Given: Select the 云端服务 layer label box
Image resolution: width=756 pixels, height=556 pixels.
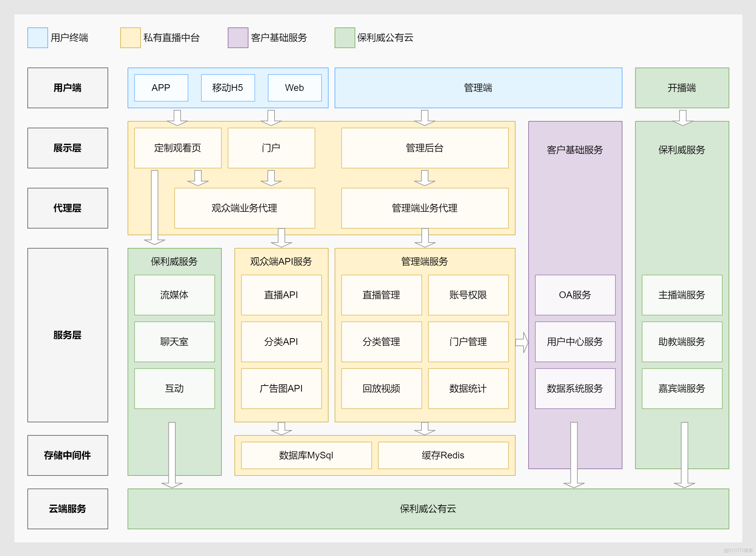Looking at the screenshot, I should (67, 509).
